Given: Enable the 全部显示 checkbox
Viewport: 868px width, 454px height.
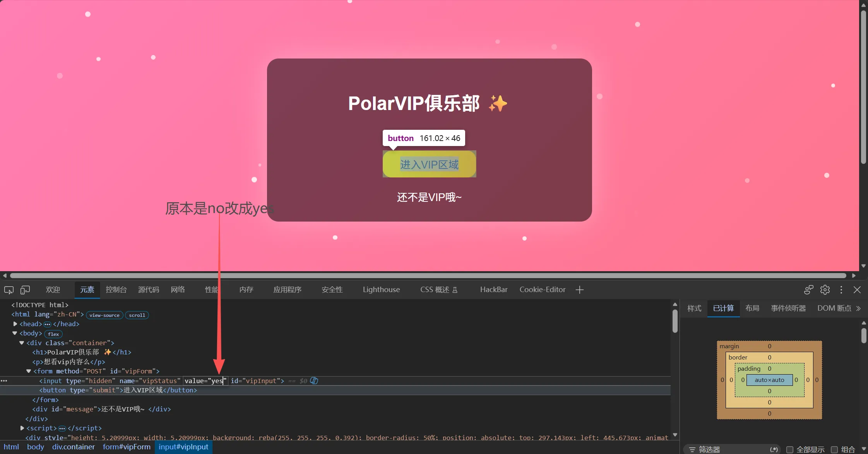Looking at the screenshot, I should [790, 450].
